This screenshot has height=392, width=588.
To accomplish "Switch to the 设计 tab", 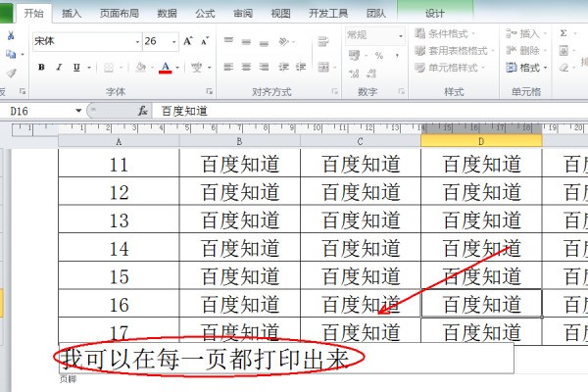I will point(434,14).
